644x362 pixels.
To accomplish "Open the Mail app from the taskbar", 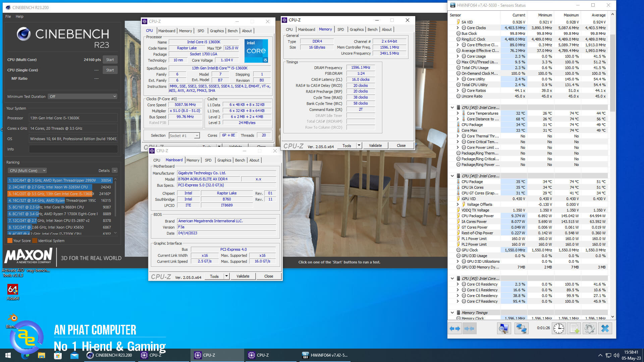I will (74, 355).
